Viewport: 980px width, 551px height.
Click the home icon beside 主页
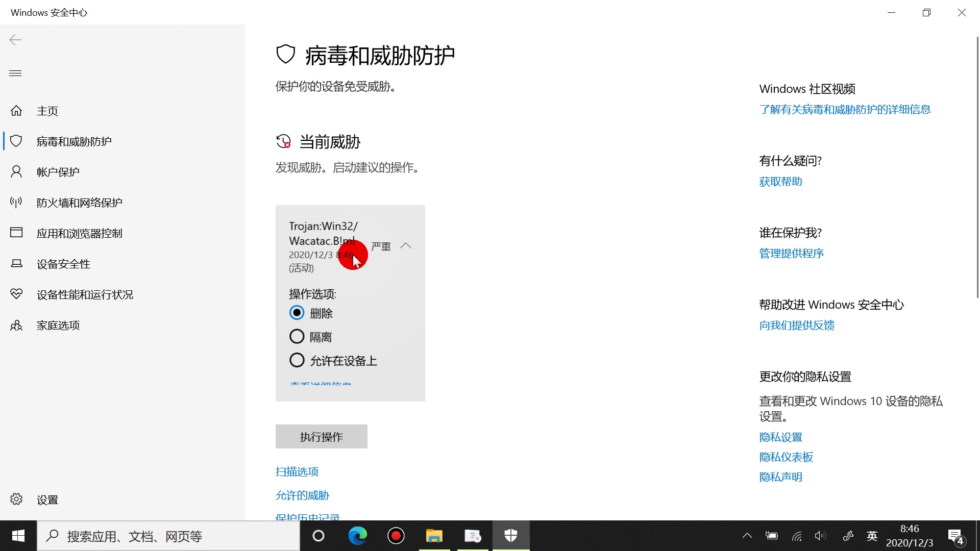click(16, 111)
